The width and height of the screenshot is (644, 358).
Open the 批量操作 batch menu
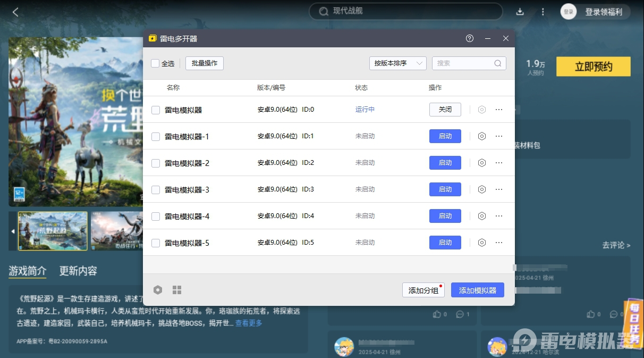click(x=204, y=63)
